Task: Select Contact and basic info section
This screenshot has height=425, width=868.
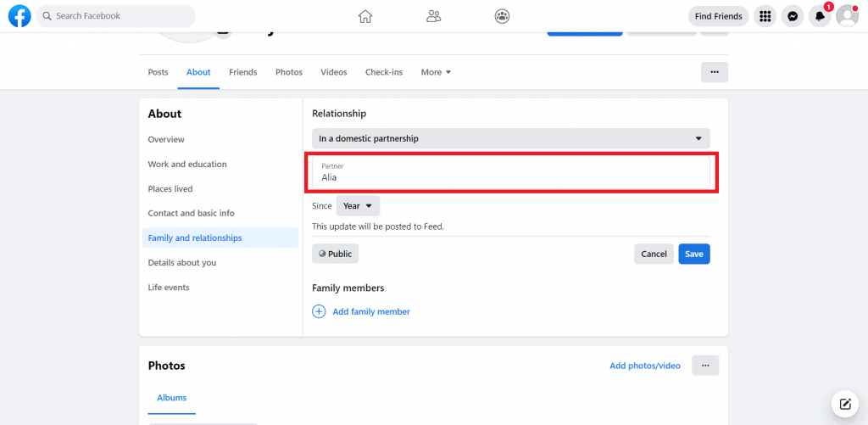Action: 220,213
